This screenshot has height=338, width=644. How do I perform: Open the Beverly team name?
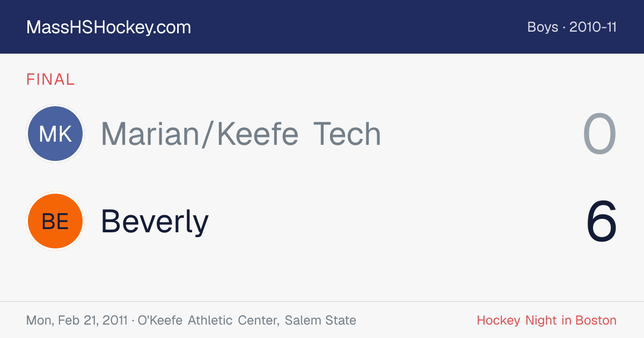[x=155, y=222]
